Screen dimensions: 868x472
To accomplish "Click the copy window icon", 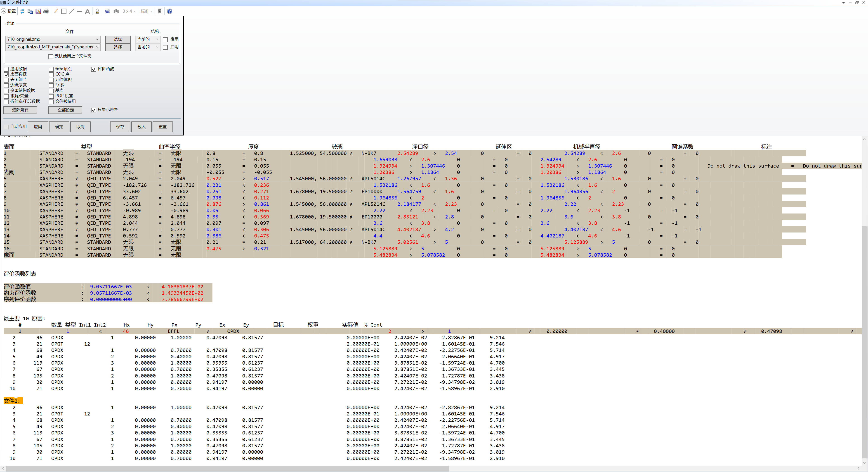I will click(30, 11).
